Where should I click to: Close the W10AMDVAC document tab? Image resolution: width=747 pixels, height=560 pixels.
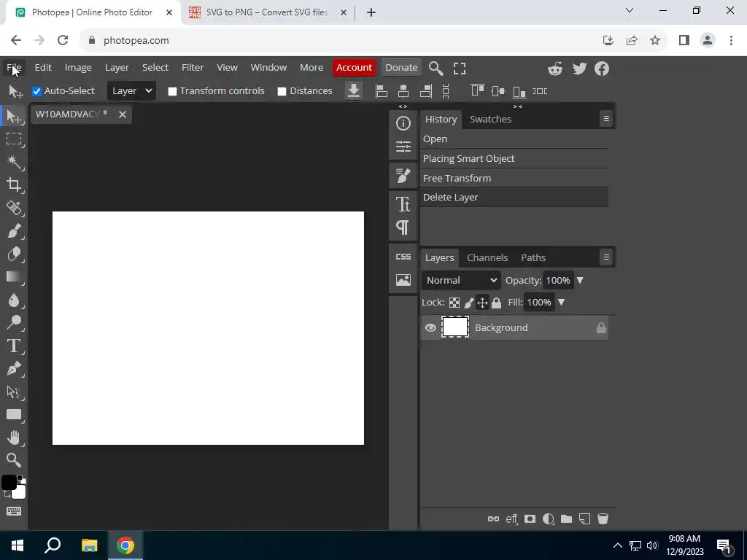(x=123, y=114)
